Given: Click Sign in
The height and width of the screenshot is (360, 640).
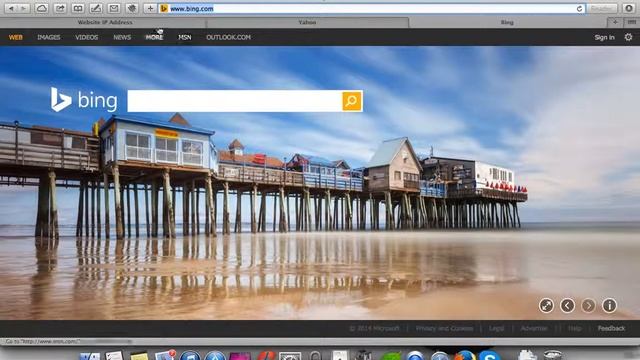Looking at the screenshot, I should click(604, 37).
